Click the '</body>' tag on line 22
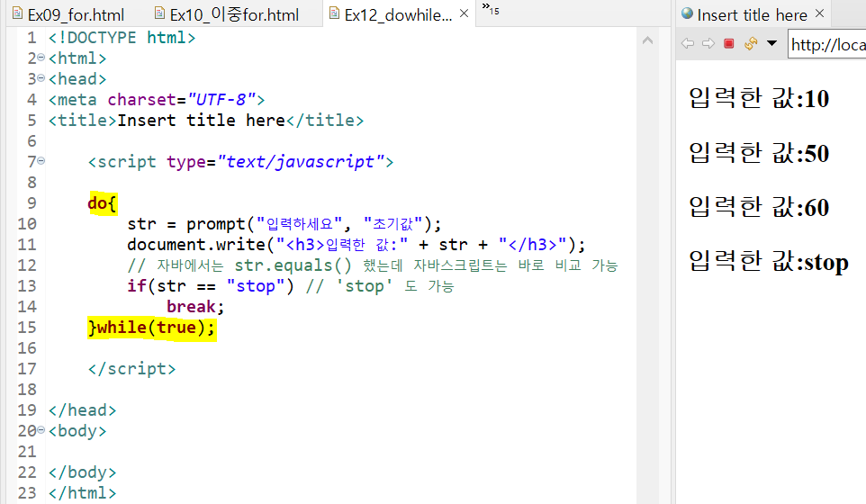 82,472
